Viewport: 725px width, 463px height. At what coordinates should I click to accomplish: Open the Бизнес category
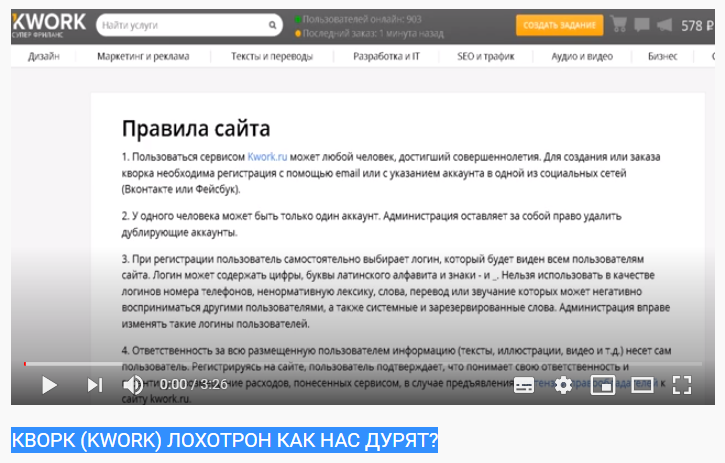663,56
